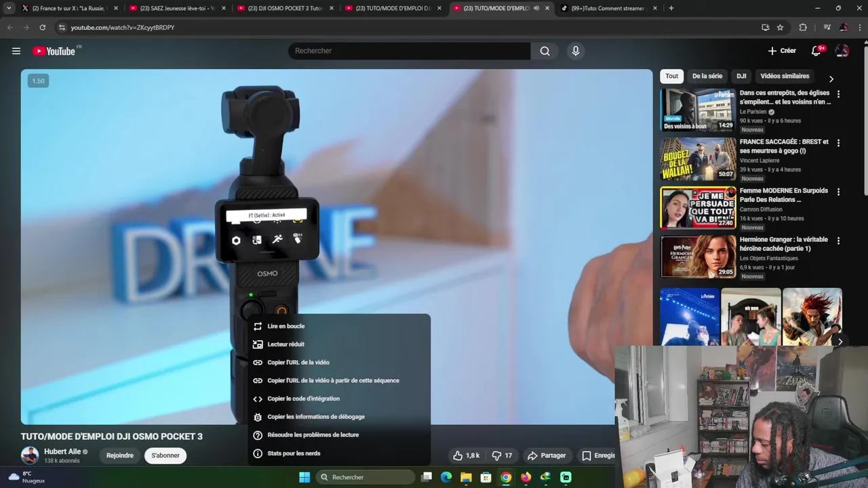Screen dimensions: 868x488
Task: Open Hubert Aile channel name link
Action: click(x=62, y=451)
